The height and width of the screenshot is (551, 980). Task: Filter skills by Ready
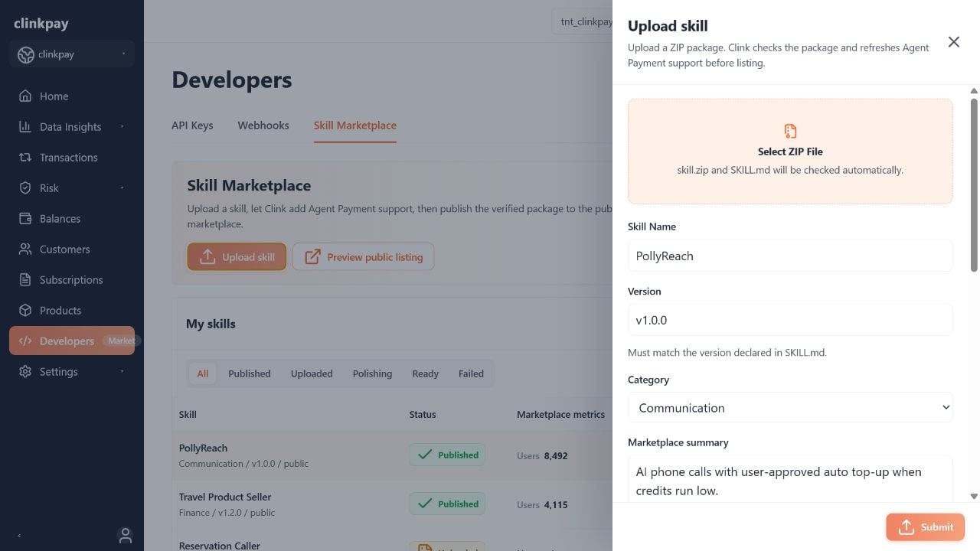pyautogui.click(x=426, y=373)
